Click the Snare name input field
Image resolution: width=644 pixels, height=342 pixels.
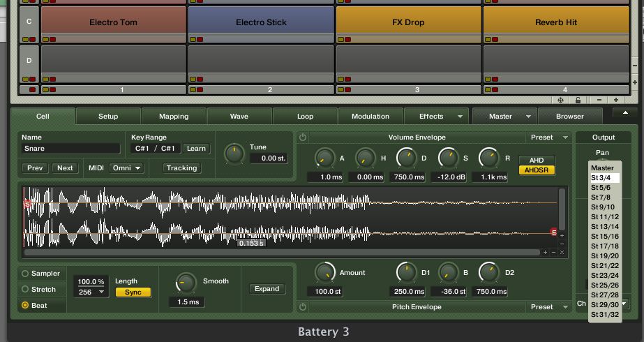pos(70,149)
